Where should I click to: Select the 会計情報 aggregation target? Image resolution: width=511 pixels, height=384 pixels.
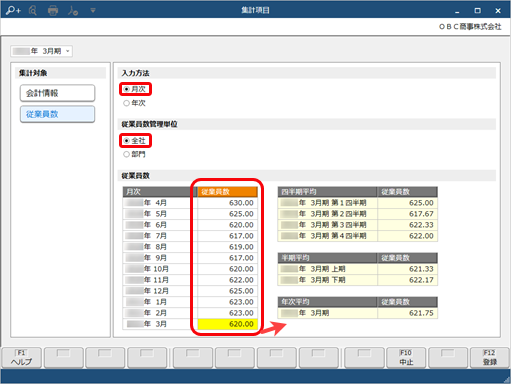tap(57, 93)
